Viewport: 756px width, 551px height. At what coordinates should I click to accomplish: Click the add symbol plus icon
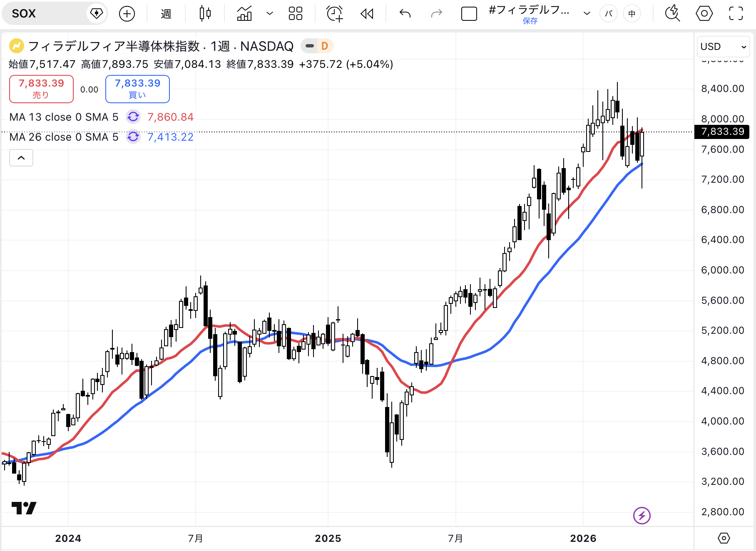(x=127, y=14)
